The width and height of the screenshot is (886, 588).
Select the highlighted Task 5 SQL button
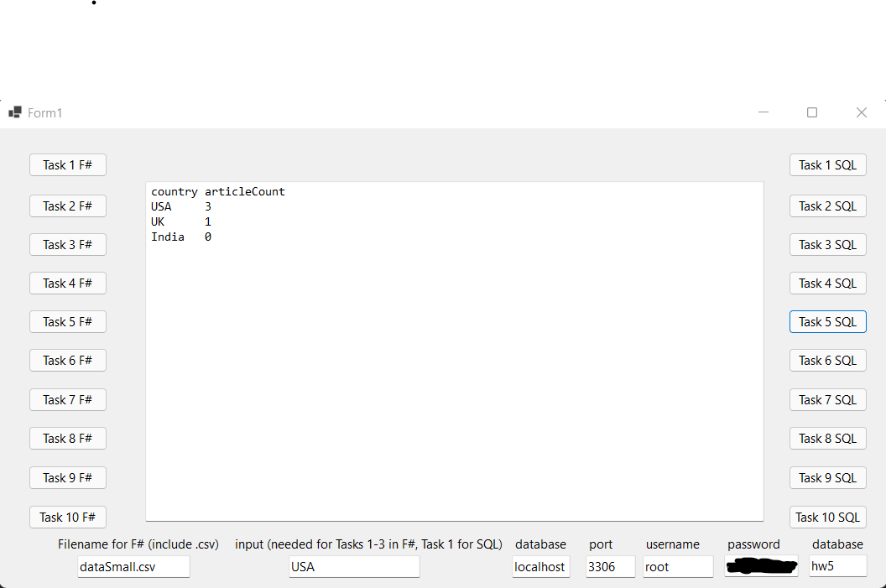[827, 321]
